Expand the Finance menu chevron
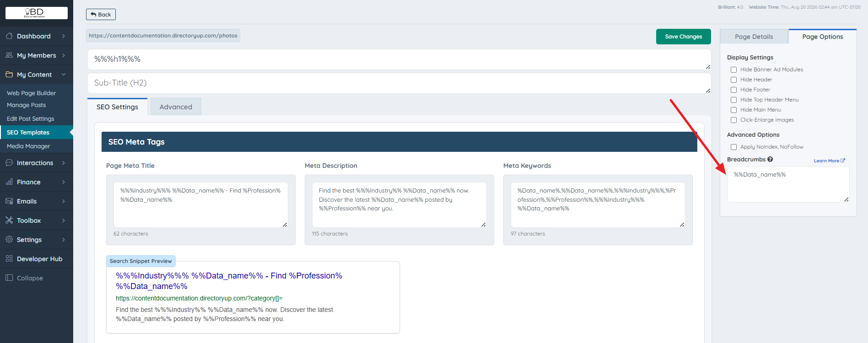Viewport: 868px width, 343px height. (x=64, y=182)
